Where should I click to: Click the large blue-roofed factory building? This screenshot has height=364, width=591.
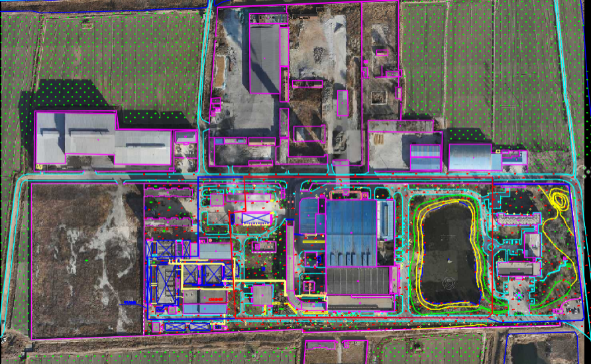351,232
